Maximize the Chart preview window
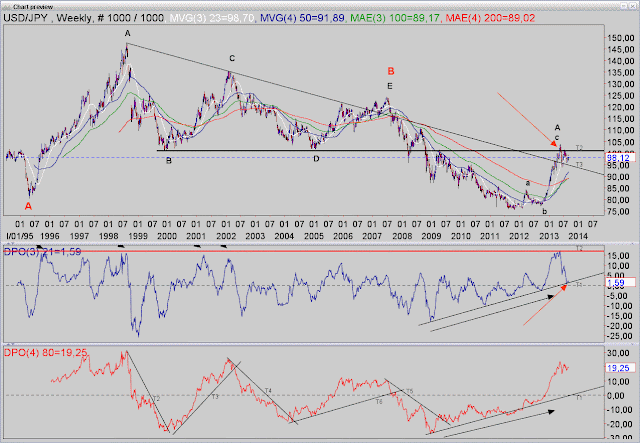This screenshot has width=640, height=443. click(x=624, y=6)
